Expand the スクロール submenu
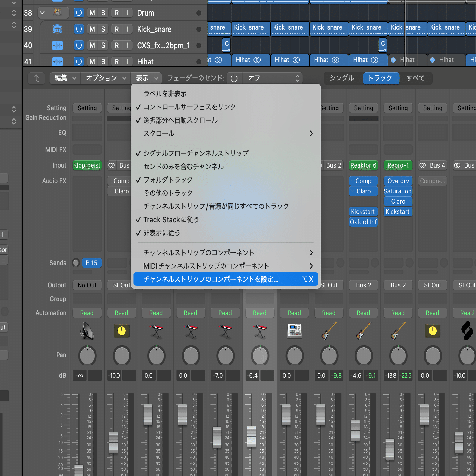 pyautogui.click(x=226, y=133)
